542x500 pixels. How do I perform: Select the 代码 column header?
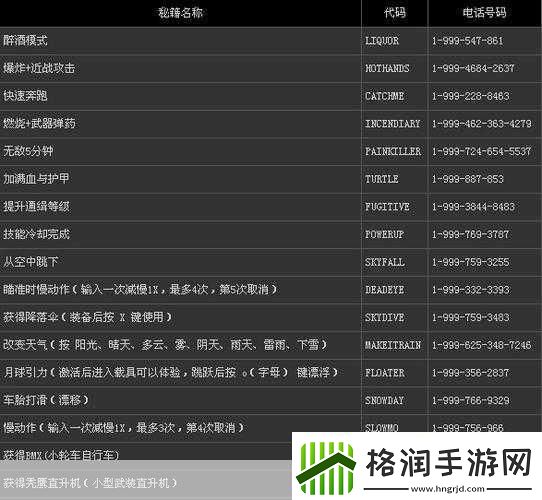pyautogui.click(x=395, y=13)
